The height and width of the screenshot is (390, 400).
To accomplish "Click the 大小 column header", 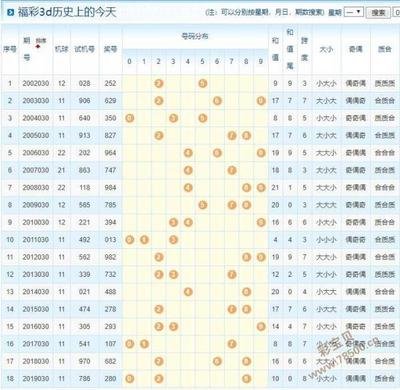I will tap(326, 49).
